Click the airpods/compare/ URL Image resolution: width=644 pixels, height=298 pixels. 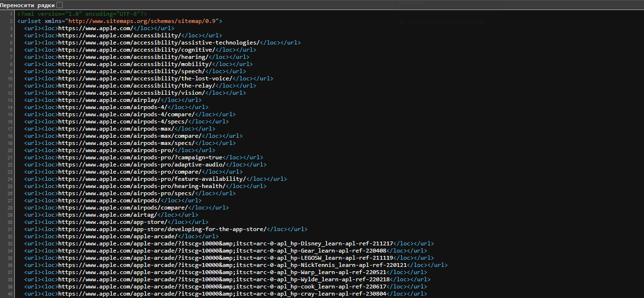123,208
